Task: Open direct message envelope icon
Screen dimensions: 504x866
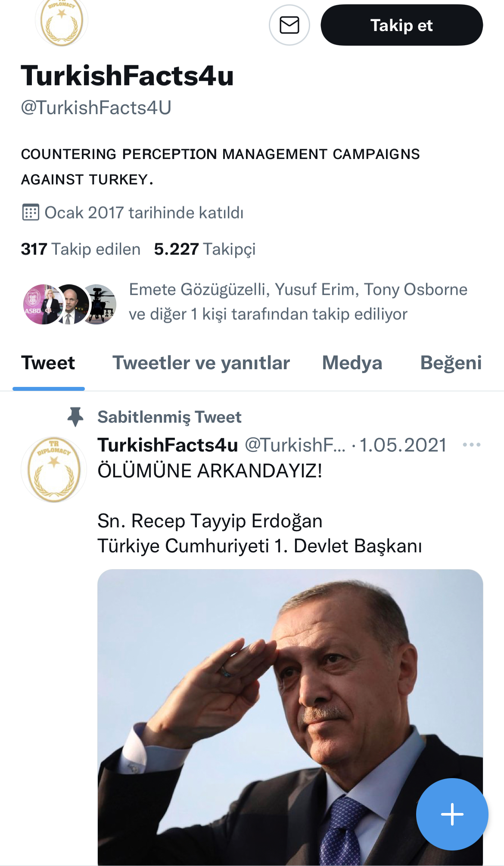Action: [x=289, y=25]
